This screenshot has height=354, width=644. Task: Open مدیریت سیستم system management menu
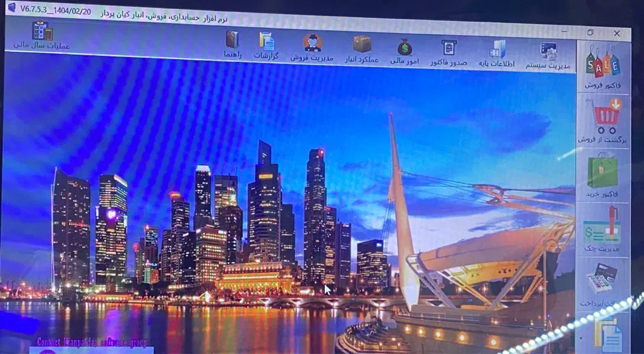pos(548,56)
